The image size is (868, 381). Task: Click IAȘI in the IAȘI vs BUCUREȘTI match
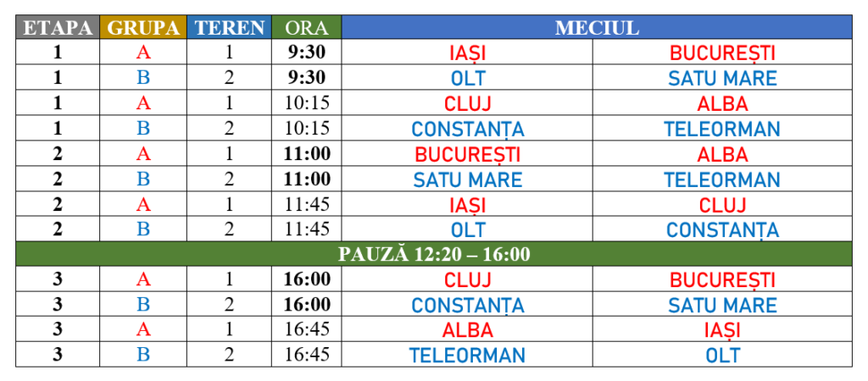pos(468,53)
